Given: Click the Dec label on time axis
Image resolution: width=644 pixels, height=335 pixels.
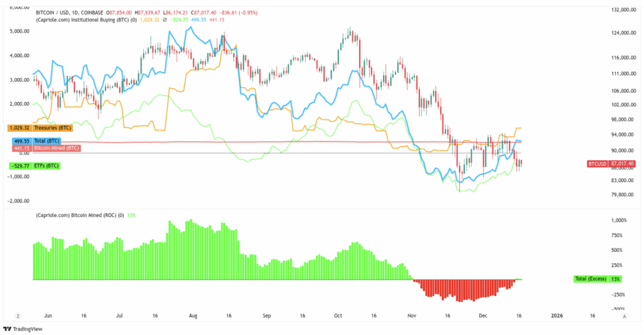Looking at the screenshot, I should tap(483, 315).
